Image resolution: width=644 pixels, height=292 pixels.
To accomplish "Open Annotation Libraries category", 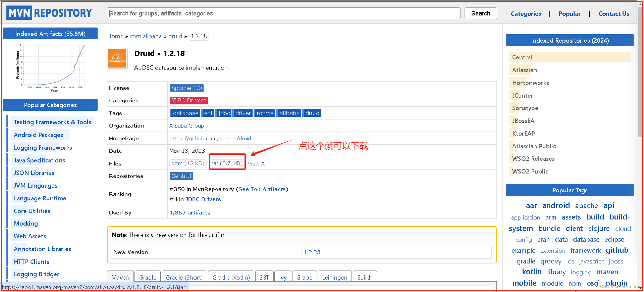I will pos(42,249).
